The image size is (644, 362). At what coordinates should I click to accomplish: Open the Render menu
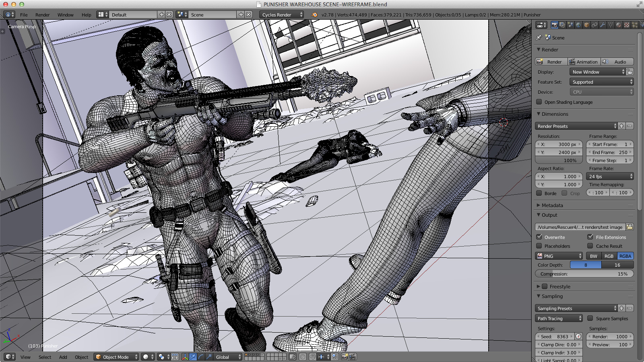[42, 14]
